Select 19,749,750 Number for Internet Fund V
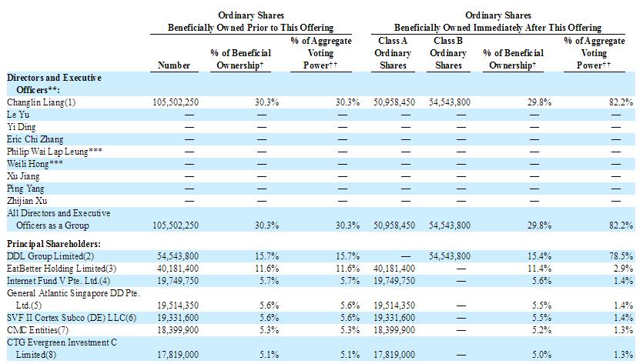The image size is (643, 364). pos(178,281)
